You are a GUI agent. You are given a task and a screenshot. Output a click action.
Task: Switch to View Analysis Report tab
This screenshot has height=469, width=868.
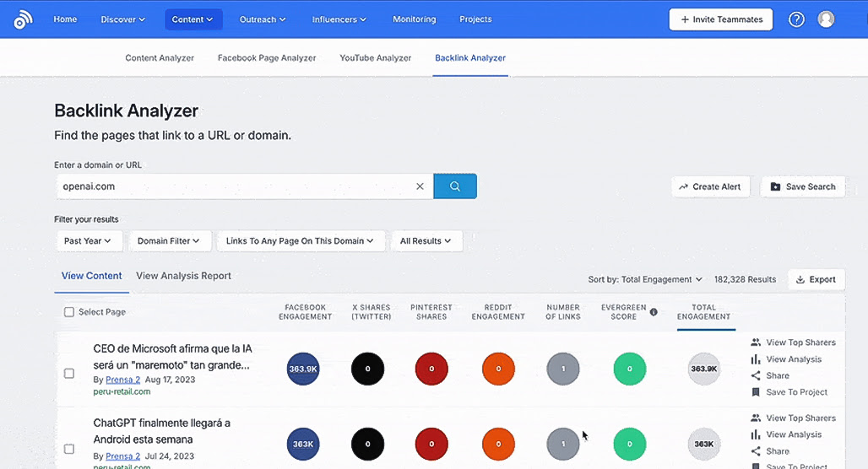(x=184, y=276)
